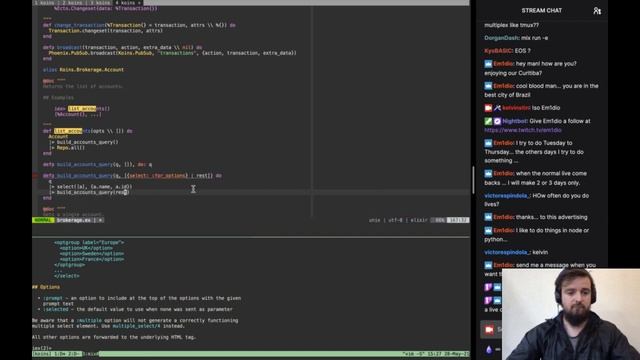The height and width of the screenshot is (360, 640).
Task: Click 'mix run -e' chat message
Action: [534, 38]
